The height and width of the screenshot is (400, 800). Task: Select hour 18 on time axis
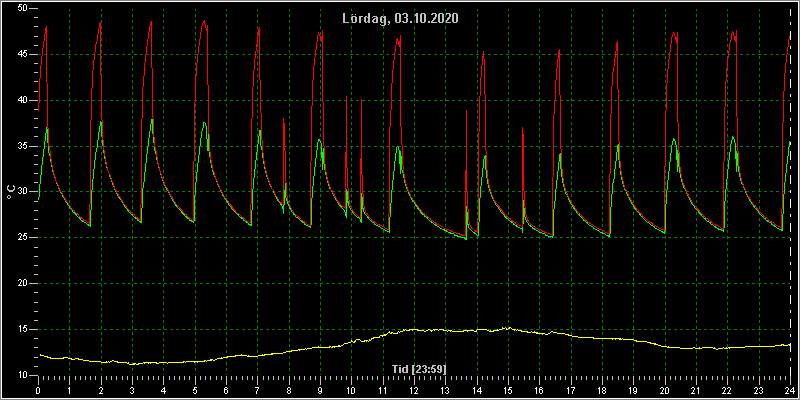tap(602, 390)
